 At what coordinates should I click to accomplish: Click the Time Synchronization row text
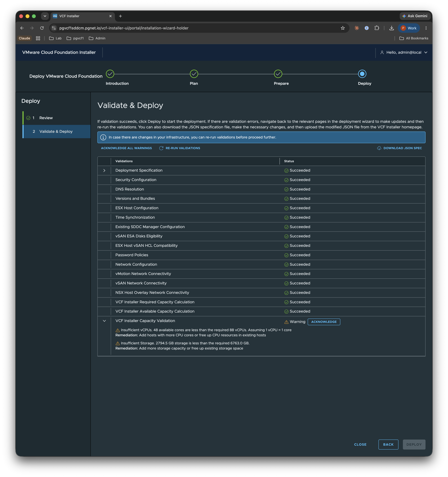[x=135, y=217]
